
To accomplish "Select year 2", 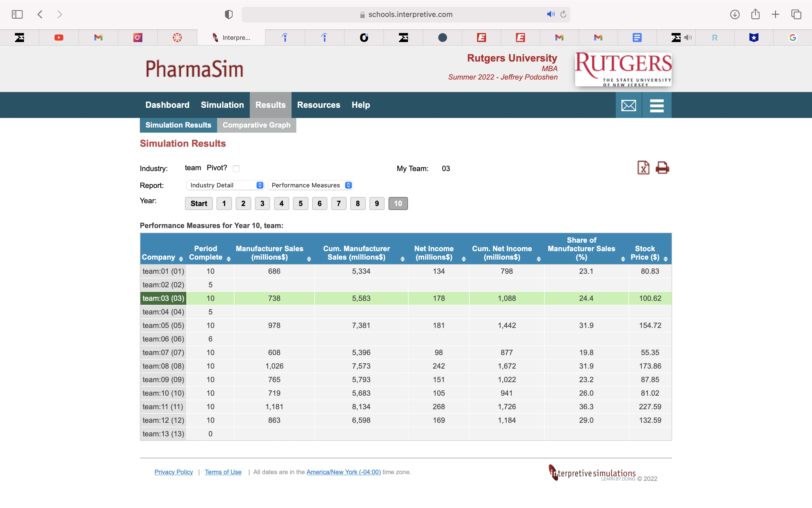I will (243, 203).
